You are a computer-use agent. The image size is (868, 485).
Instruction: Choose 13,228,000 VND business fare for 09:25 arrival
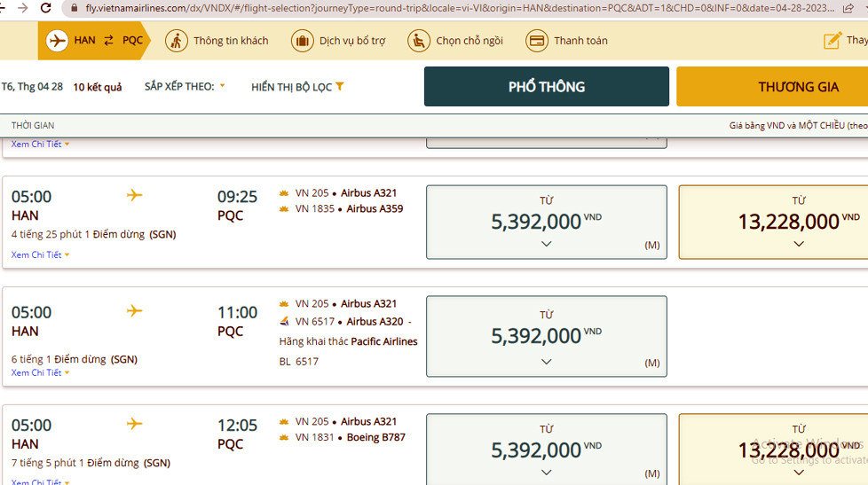pos(773,222)
